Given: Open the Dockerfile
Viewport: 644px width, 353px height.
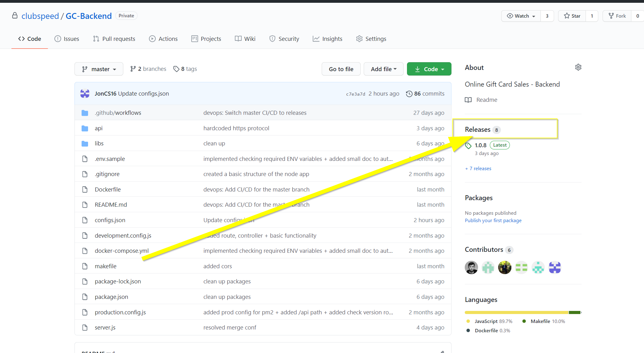Looking at the screenshot, I should coord(108,190).
